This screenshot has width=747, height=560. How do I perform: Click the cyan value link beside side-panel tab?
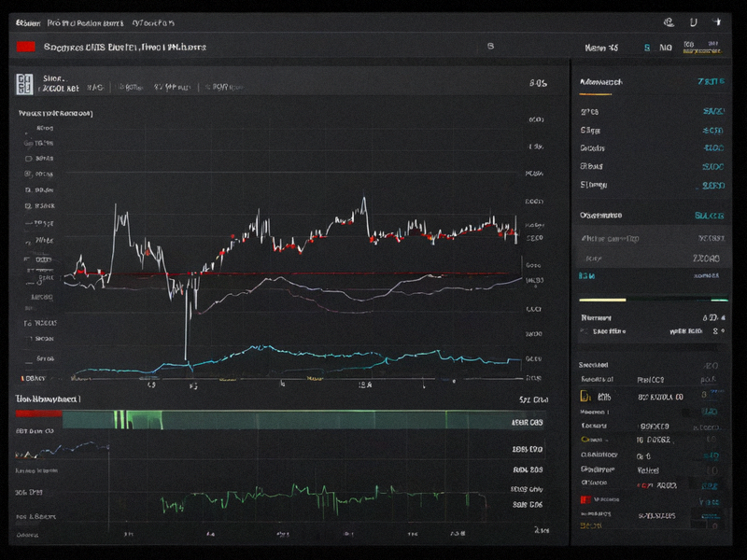pos(711,81)
